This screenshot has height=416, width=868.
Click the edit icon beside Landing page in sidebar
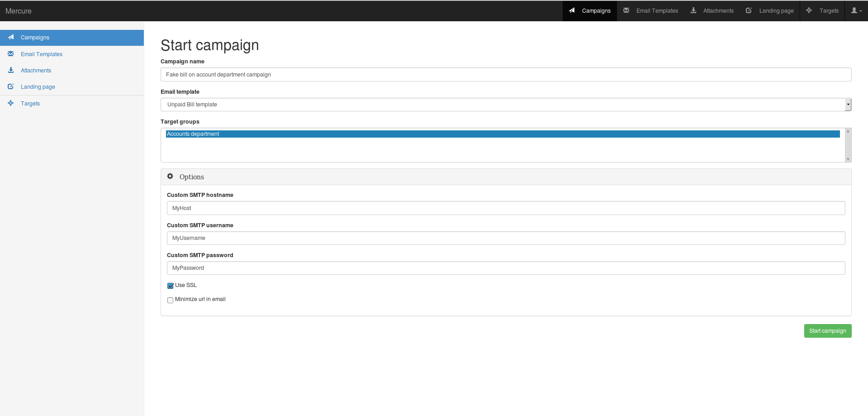[x=11, y=86]
